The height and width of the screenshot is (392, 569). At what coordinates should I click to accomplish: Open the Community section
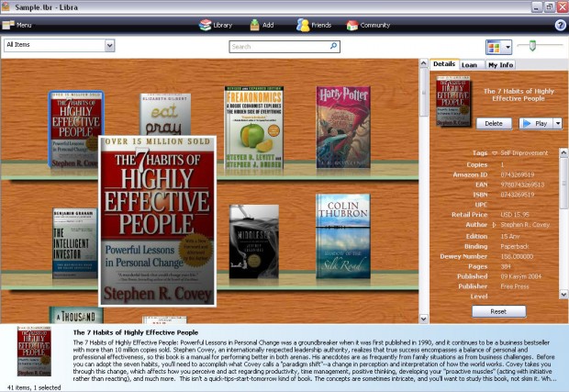coord(368,25)
